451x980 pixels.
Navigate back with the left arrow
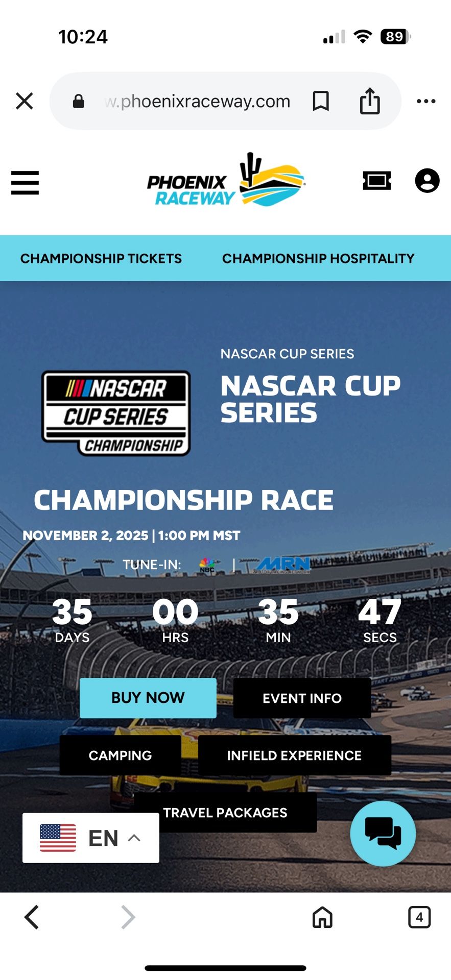coord(32,917)
